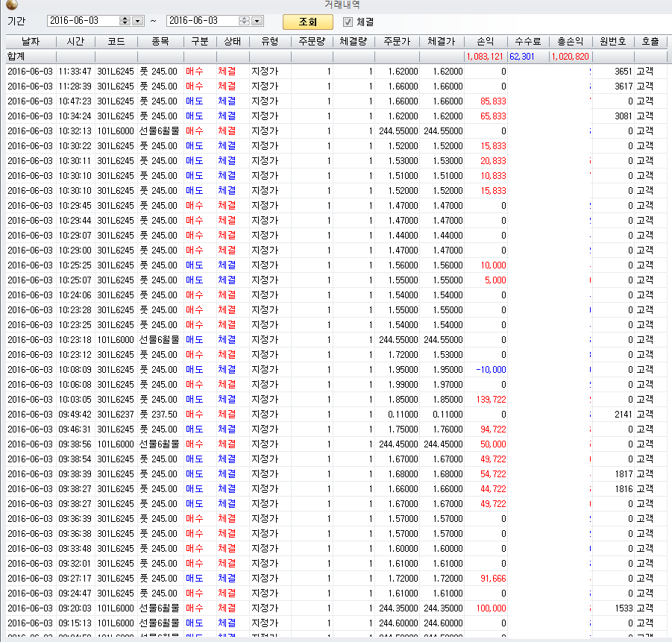672x642 pixels.
Task: Sort by 호출 column header
Action: [650, 42]
